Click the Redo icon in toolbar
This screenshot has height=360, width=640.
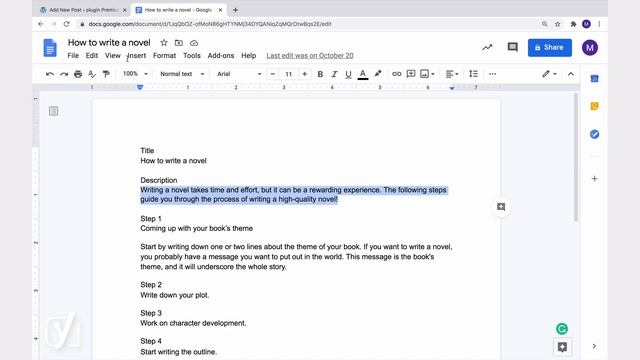[x=64, y=74]
